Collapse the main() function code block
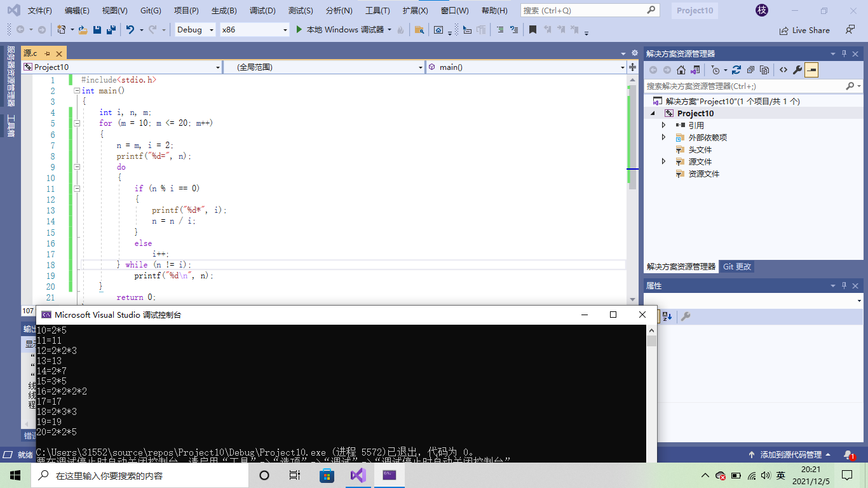This screenshot has height=488, width=868. 77,91
